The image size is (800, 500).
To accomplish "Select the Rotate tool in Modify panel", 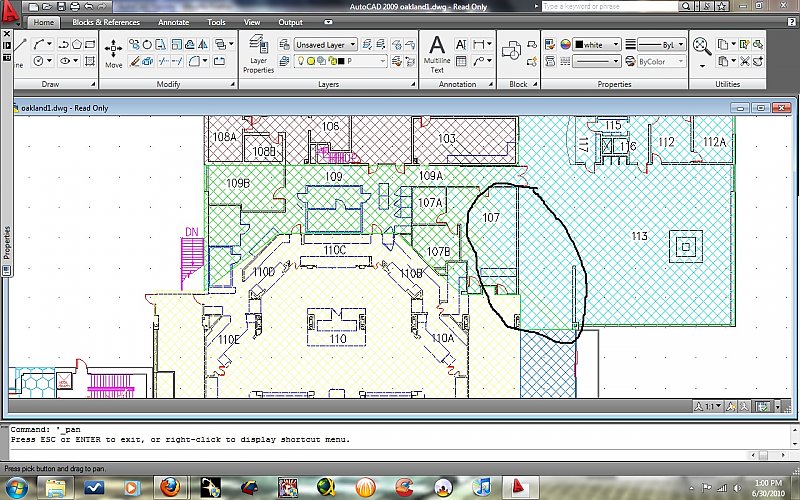I will pyautogui.click(x=147, y=44).
